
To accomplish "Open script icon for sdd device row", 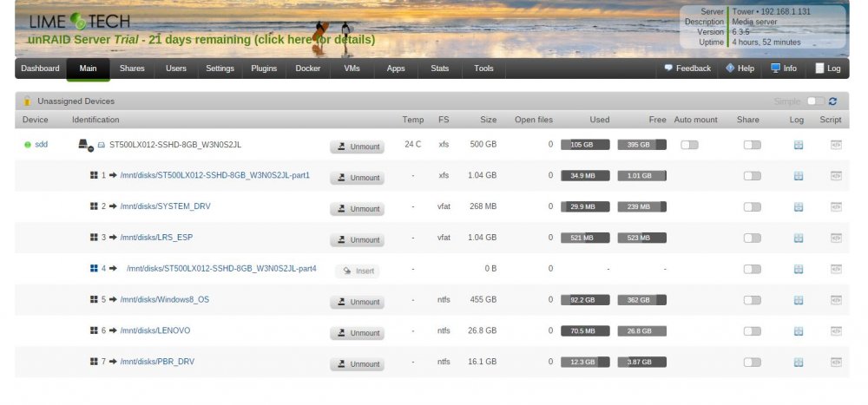I will 836,145.
